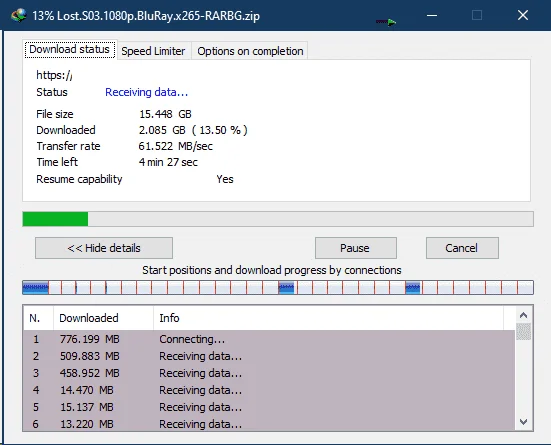Click the green download progress bar

[278, 219]
